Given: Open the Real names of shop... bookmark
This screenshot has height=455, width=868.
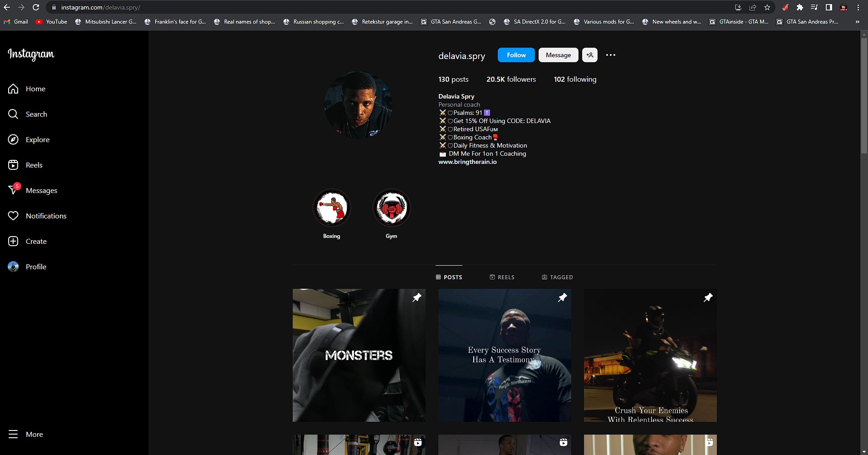Looking at the screenshot, I should [x=245, y=22].
